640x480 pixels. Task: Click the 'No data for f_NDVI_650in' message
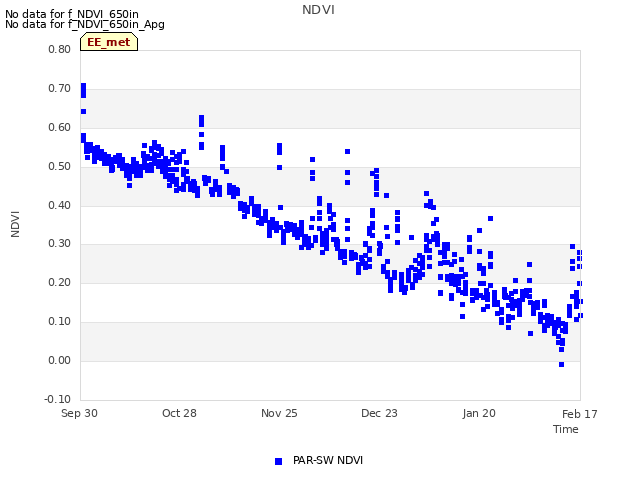(72, 14)
